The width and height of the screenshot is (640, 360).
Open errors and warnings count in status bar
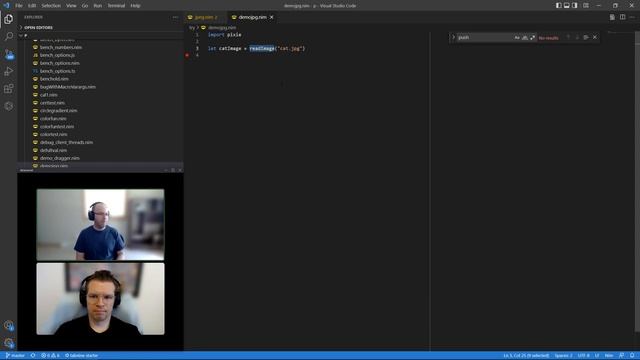point(50,356)
